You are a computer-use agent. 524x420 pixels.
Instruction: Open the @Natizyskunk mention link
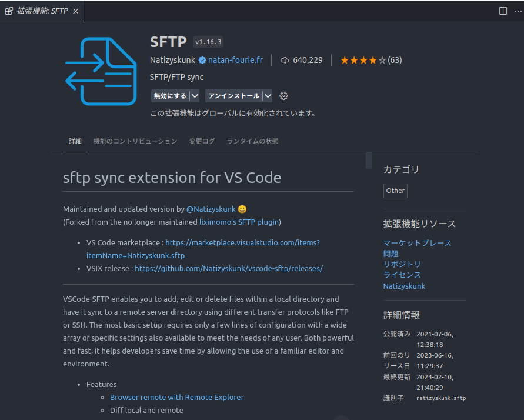click(211, 209)
